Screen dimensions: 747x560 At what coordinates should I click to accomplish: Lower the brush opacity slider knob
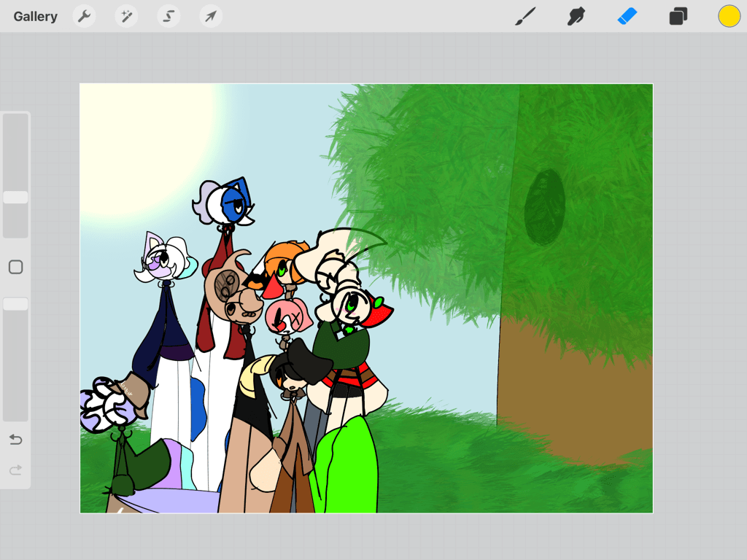coord(15,303)
